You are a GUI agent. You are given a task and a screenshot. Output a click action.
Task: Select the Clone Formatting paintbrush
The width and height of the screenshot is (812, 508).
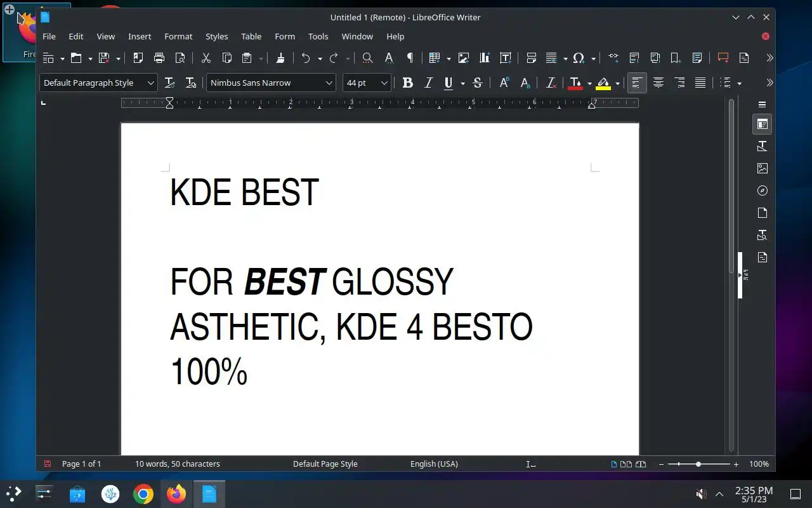tap(280, 58)
